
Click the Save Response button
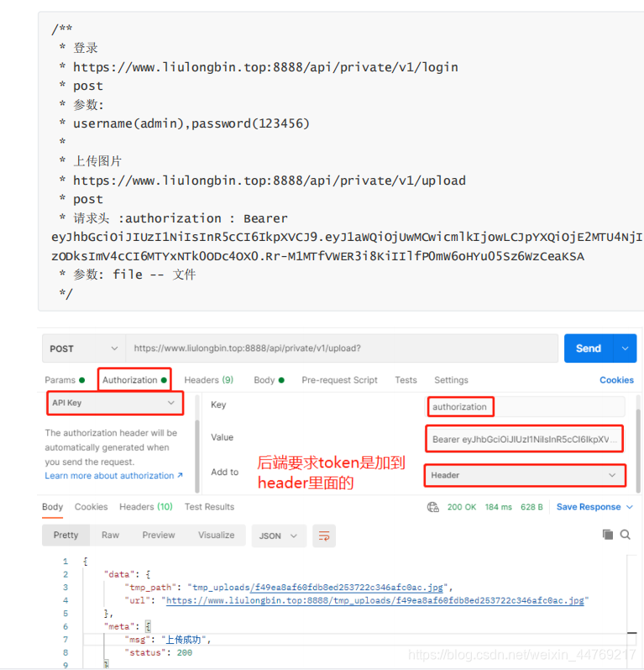pos(589,507)
